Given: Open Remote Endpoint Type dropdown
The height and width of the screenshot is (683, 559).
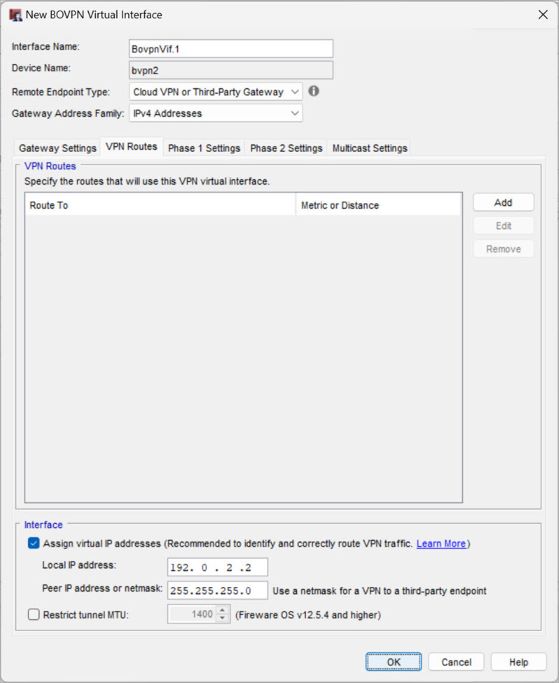Looking at the screenshot, I should pyautogui.click(x=216, y=92).
